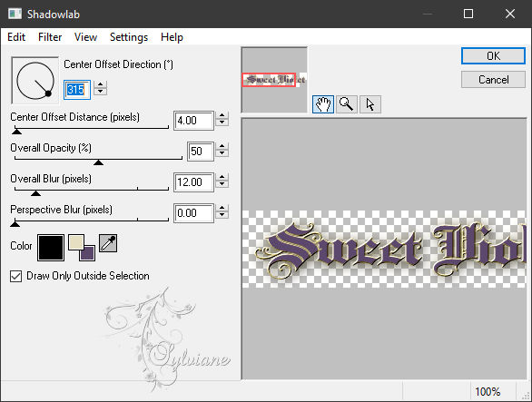Viewport: 532px width, 402px height.
Task: Increase Center Offset Direction with up arrow
Action: click(x=101, y=84)
